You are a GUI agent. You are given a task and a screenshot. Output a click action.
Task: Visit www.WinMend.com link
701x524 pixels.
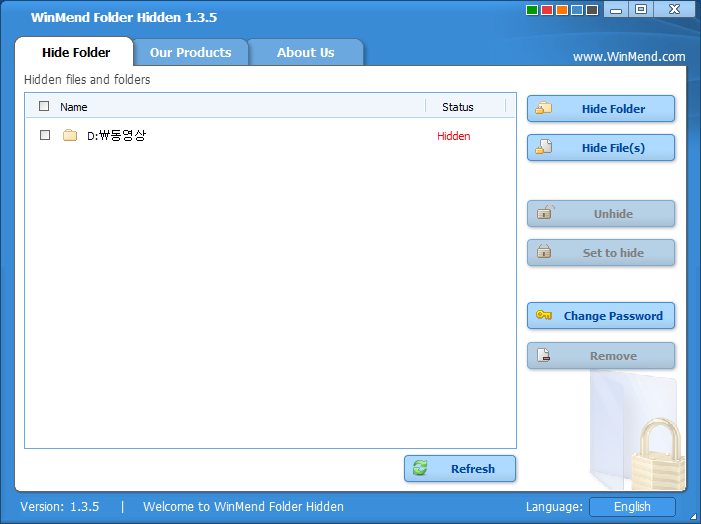coord(629,57)
